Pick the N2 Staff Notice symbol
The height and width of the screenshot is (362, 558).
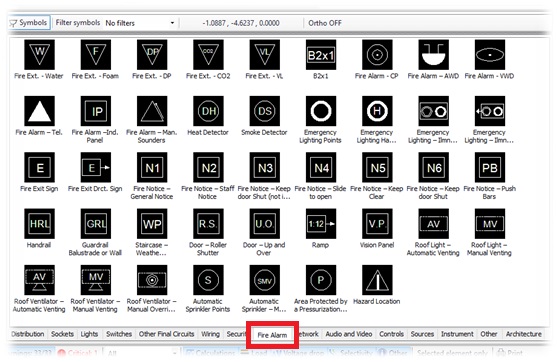(208, 167)
